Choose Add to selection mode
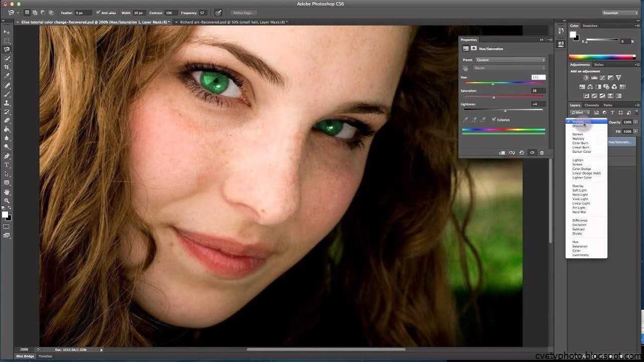Viewport: 644px width, 362px height. [x=35, y=13]
